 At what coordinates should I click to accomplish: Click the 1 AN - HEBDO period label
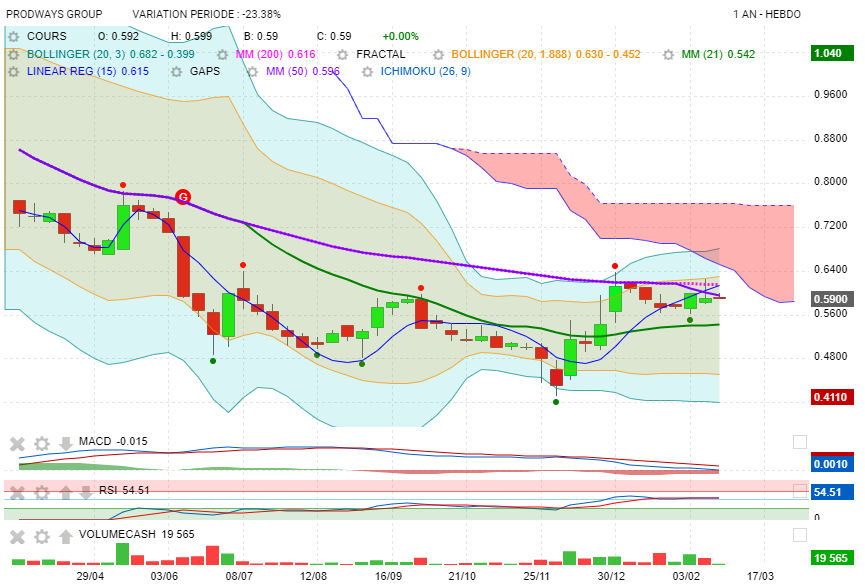[x=767, y=14]
